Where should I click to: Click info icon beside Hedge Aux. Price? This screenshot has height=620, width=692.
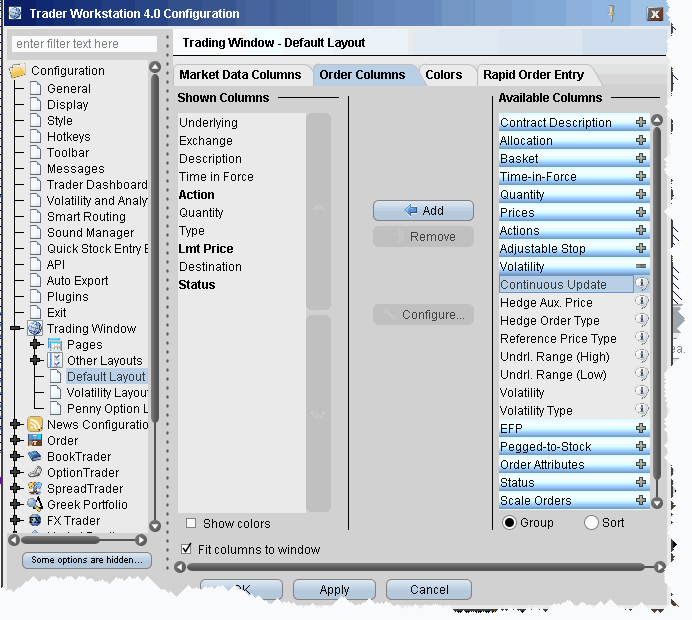click(642, 302)
